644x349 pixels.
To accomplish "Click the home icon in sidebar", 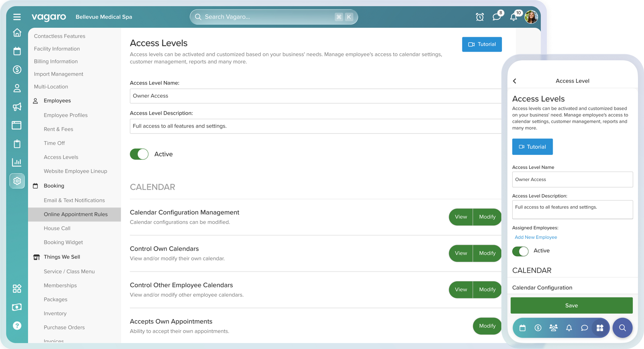I will (17, 33).
